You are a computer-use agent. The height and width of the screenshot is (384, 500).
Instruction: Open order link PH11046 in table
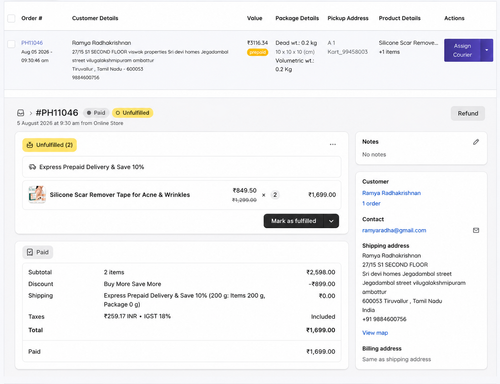click(32, 43)
